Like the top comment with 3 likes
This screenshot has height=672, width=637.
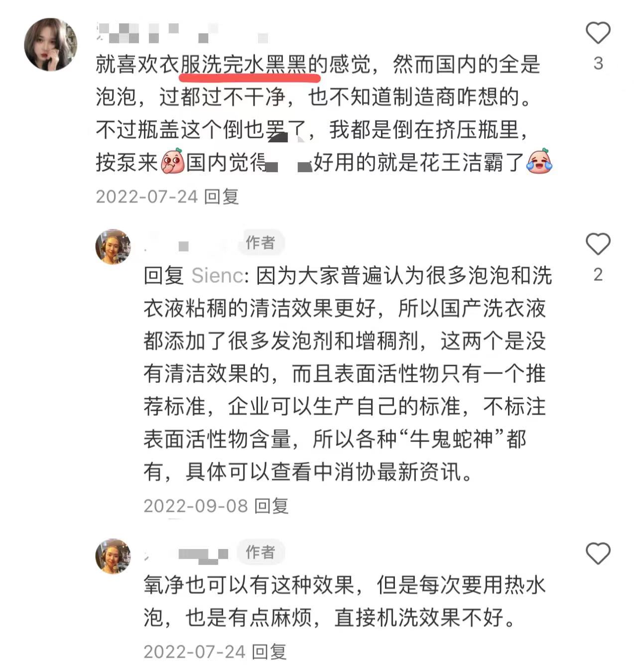pyautogui.click(x=598, y=33)
